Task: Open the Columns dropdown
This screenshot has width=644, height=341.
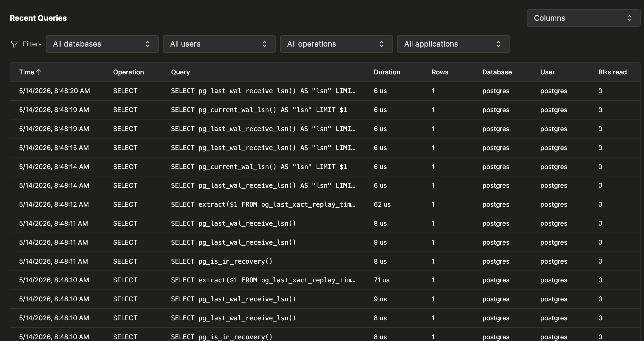Action: (x=583, y=18)
